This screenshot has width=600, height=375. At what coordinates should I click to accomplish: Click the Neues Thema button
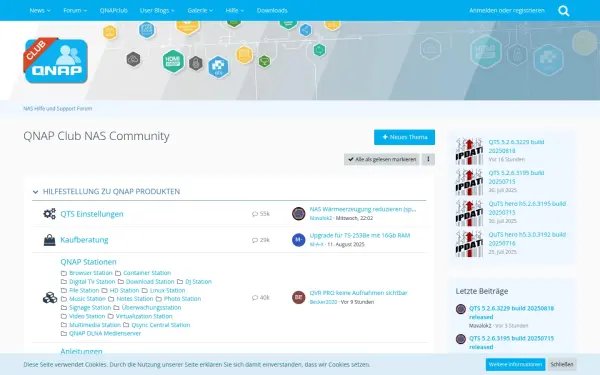pyautogui.click(x=404, y=137)
